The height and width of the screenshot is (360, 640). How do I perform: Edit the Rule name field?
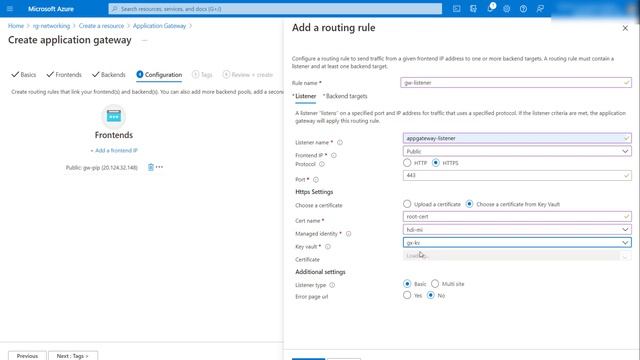[x=516, y=82]
